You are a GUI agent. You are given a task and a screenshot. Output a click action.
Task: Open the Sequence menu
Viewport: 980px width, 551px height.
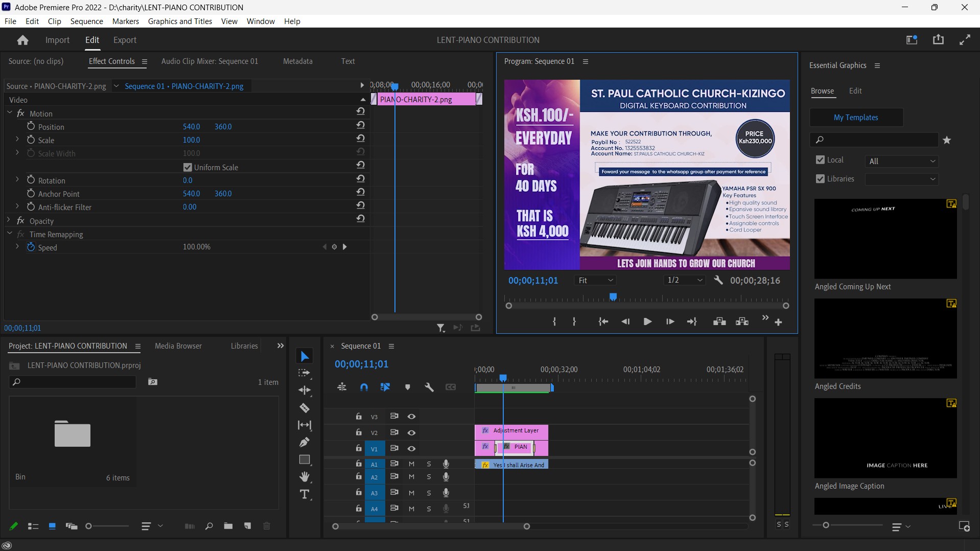click(86, 21)
